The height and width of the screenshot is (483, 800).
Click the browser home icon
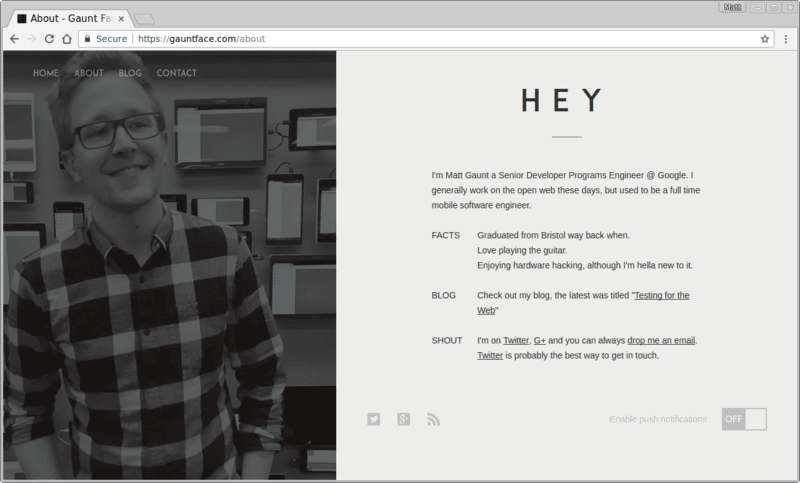67,39
